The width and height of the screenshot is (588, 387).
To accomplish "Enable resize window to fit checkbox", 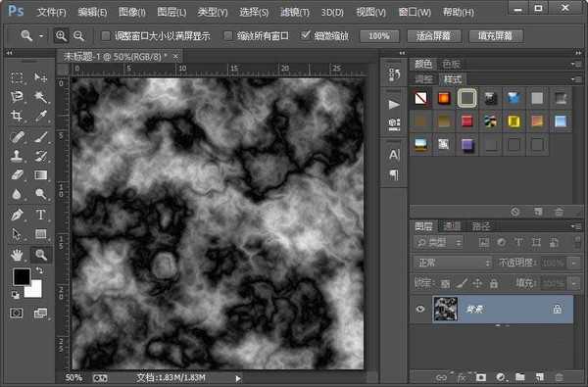I will click(106, 36).
